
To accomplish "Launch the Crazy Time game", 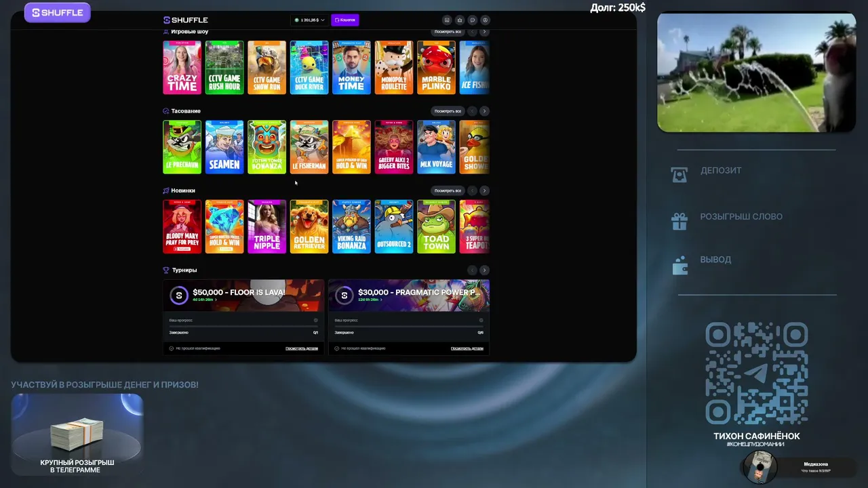I will coord(182,68).
